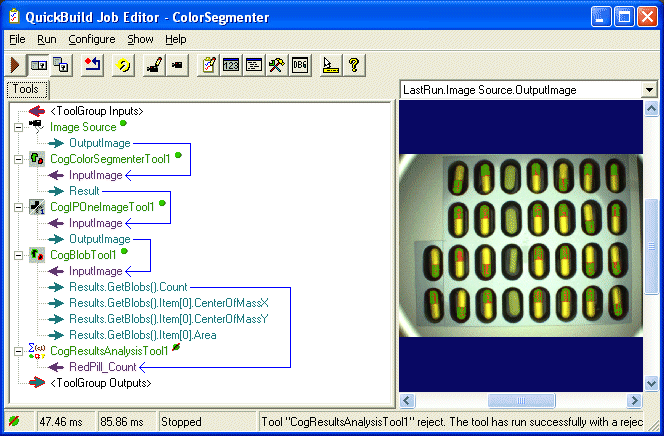The height and width of the screenshot is (436, 664).
Task: Click image display horizontal scroll left arrow
Action: 407,400
